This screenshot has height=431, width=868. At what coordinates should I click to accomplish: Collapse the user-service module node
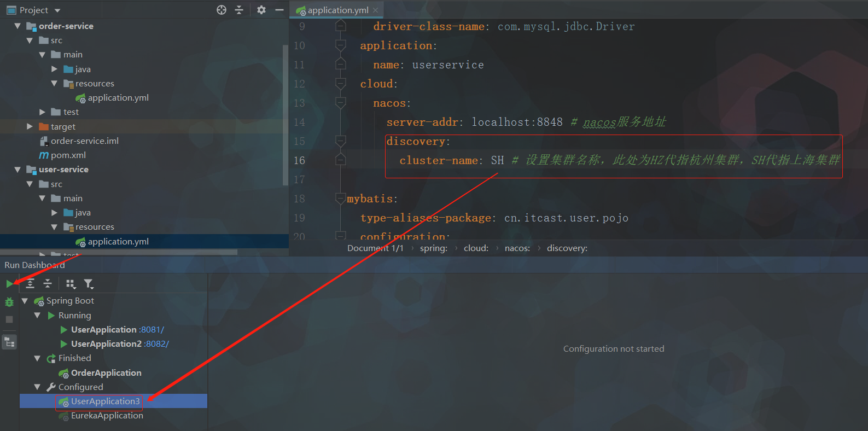(x=18, y=170)
